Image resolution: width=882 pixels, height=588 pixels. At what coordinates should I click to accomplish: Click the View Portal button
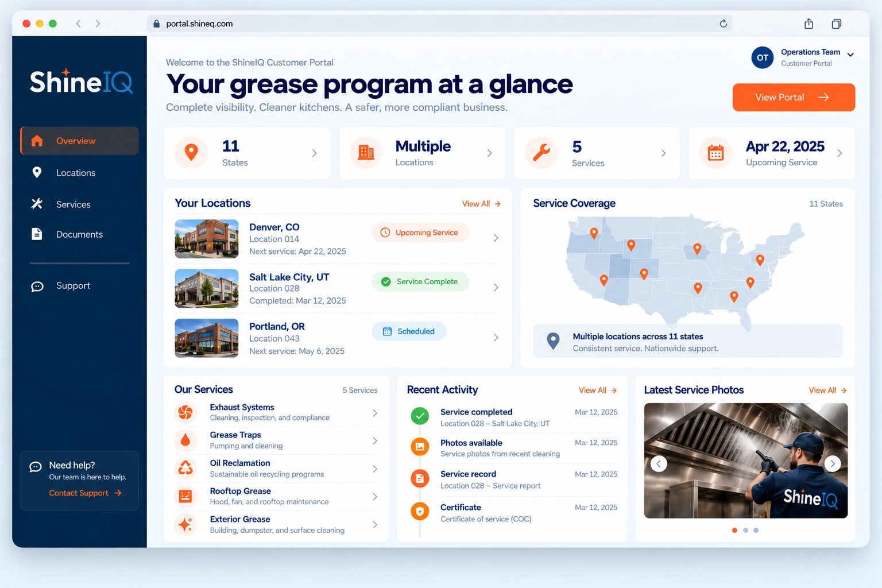pyautogui.click(x=794, y=97)
